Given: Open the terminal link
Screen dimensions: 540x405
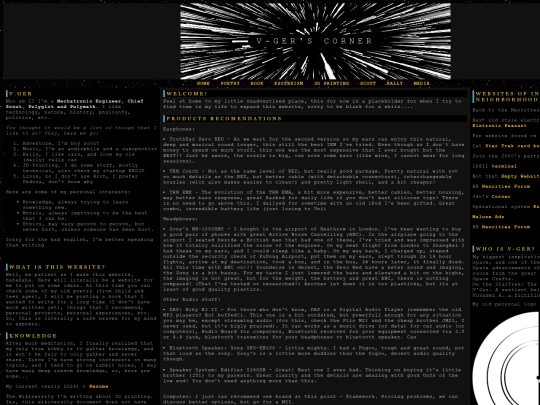Looking at the screenshot, I should pyautogui.click(x=504, y=166).
